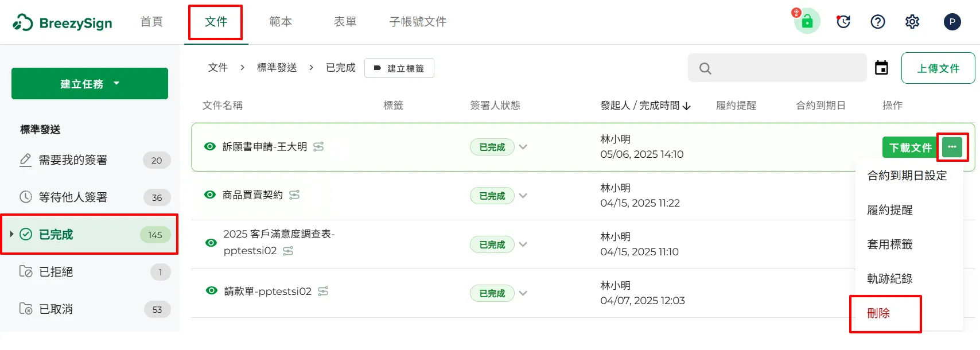The height and width of the screenshot is (350, 980).
Task: Click the three-dot more actions button
Action: click(x=952, y=147)
